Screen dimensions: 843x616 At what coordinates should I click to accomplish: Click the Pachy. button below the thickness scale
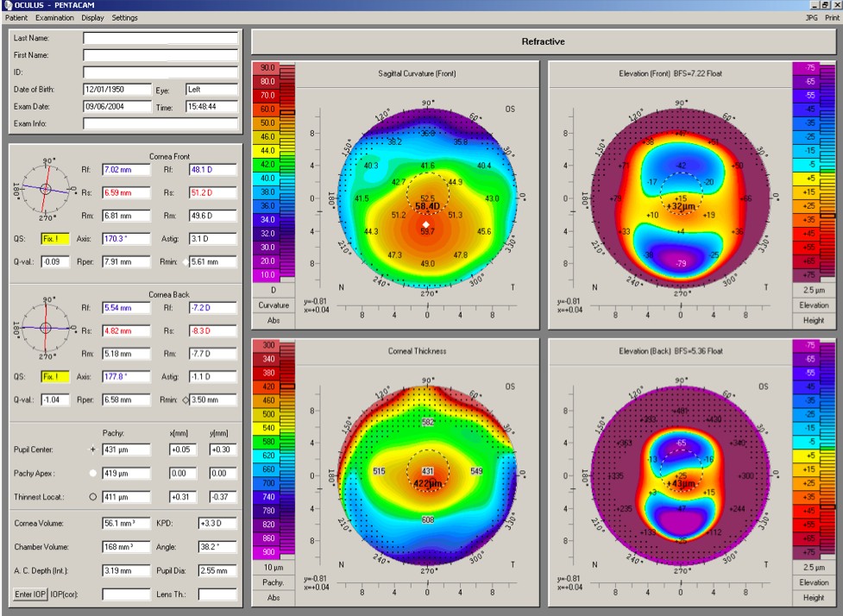point(272,583)
